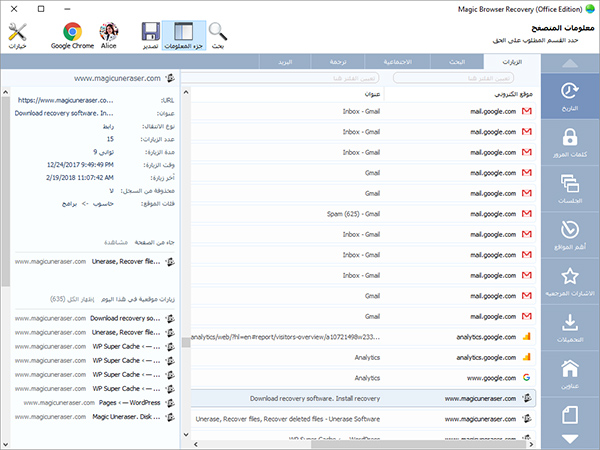600x450 pixels.
Task: Click the إظهار الكل (635) link
Action: [x=72, y=299]
